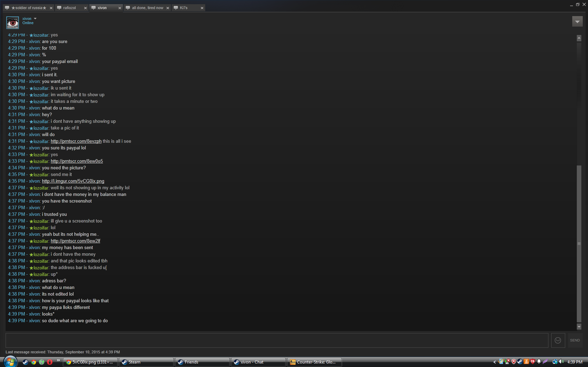588x367 pixels.
Task: Click the Java update tray icon
Action: coord(526,362)
